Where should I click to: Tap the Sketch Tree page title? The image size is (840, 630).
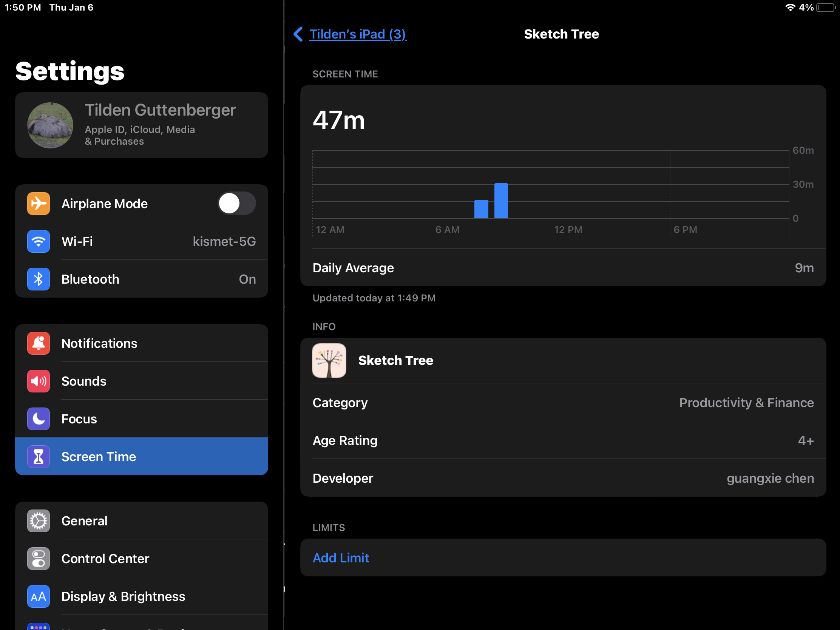(561, 34)
